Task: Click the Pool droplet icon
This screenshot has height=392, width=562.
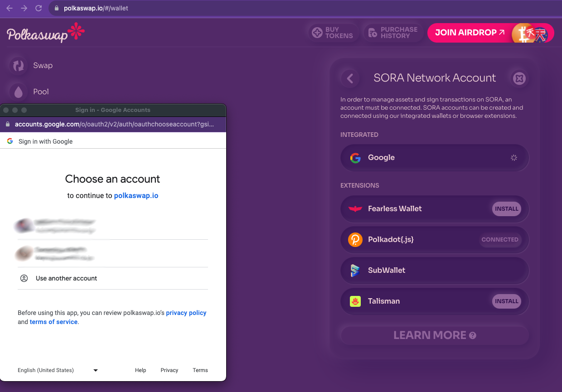Action: [x=19, y=92]
